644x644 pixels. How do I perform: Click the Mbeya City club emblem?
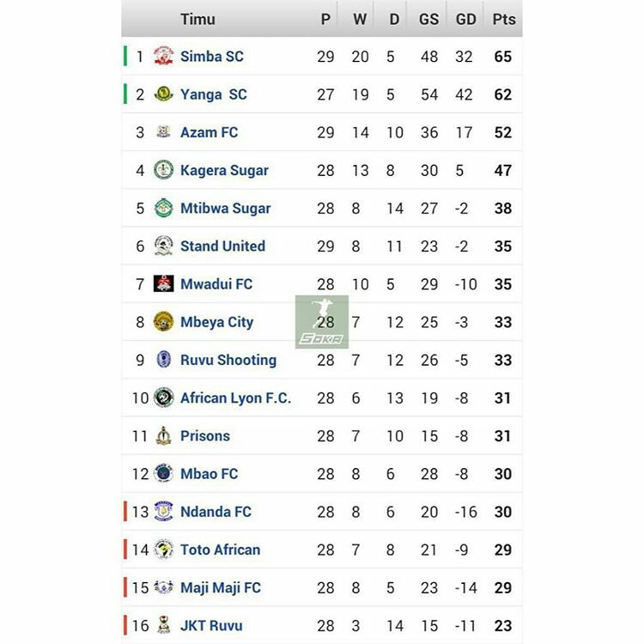coord(163,322)
